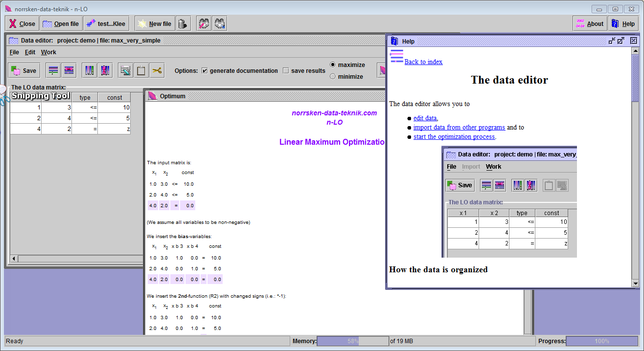
Task: Click the Help vertical scrollbar thumb
Action: click(635, 78)
